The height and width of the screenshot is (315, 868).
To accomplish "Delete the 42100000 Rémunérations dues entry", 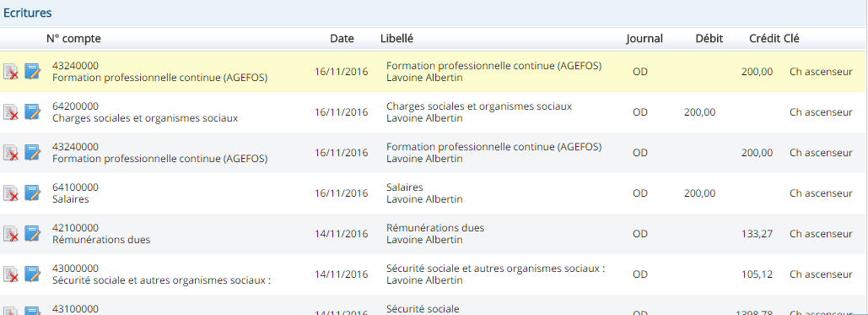I will pyautogui.click(x=11, y=233).
